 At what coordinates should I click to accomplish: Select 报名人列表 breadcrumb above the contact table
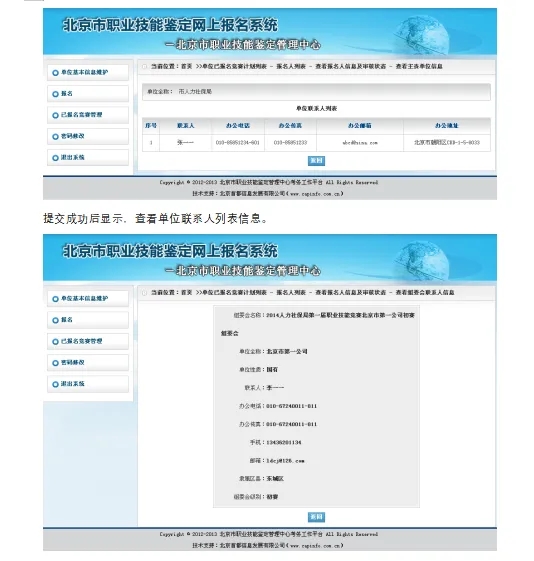291,66
